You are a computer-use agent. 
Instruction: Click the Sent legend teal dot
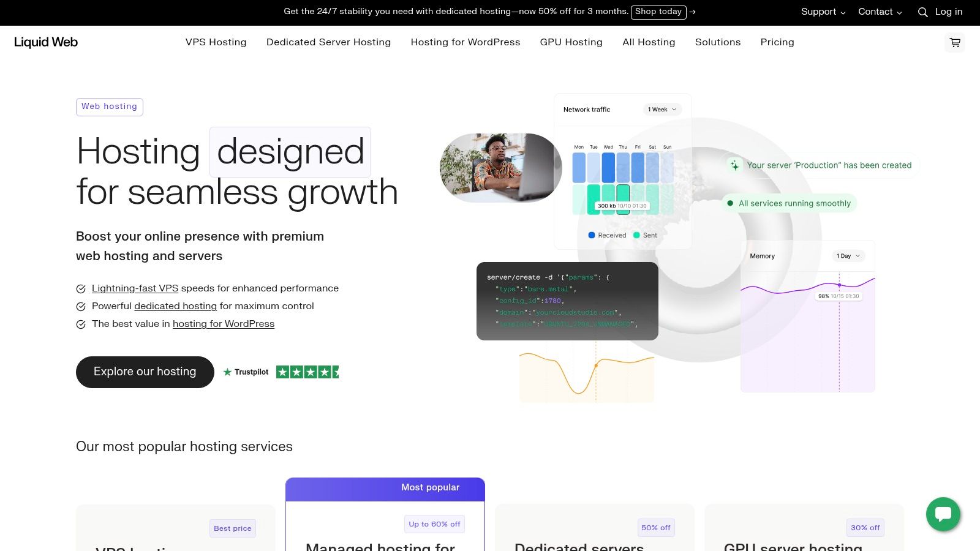636,235
